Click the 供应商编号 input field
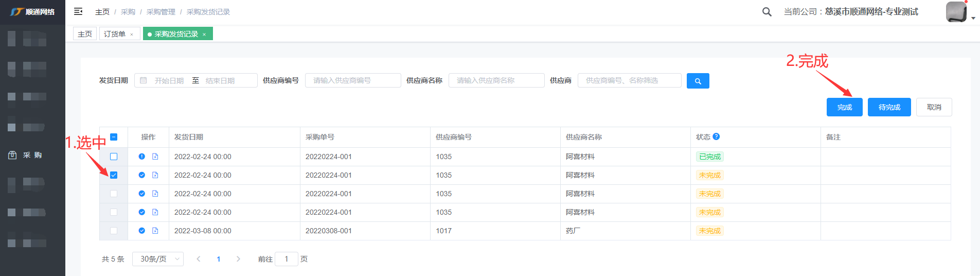 click(352, 81)
